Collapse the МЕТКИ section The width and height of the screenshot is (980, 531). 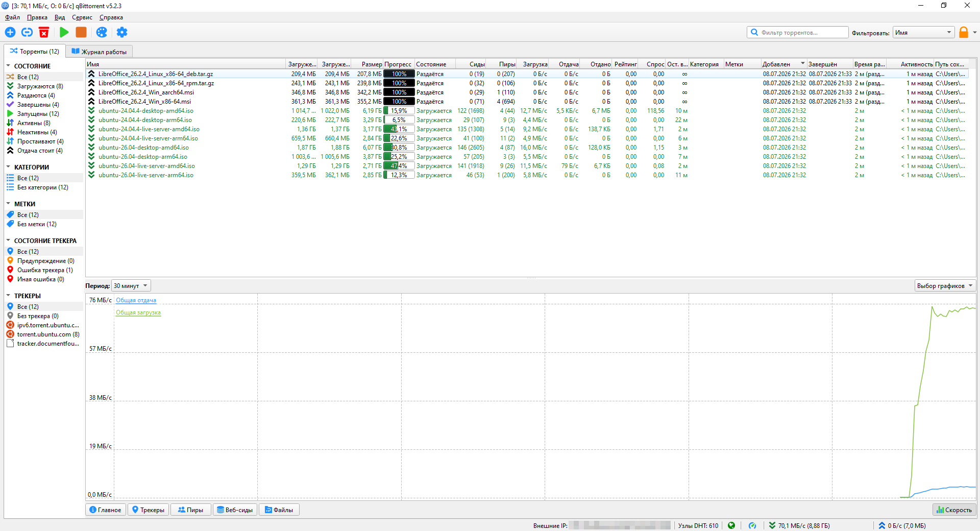click(x=8, y=204)
